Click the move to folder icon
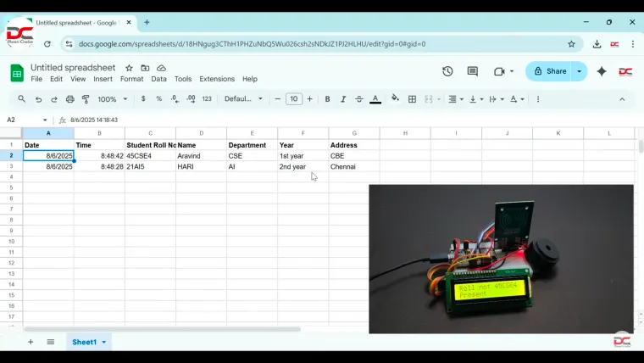The width and height of the screenshot is (644, 363). (145, 68)
